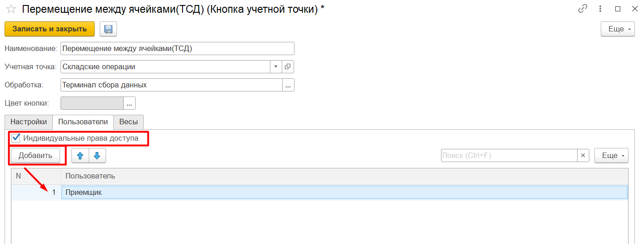644x244 pixels.
Task: Click the copy link chain icon
Action: point(582,9)
